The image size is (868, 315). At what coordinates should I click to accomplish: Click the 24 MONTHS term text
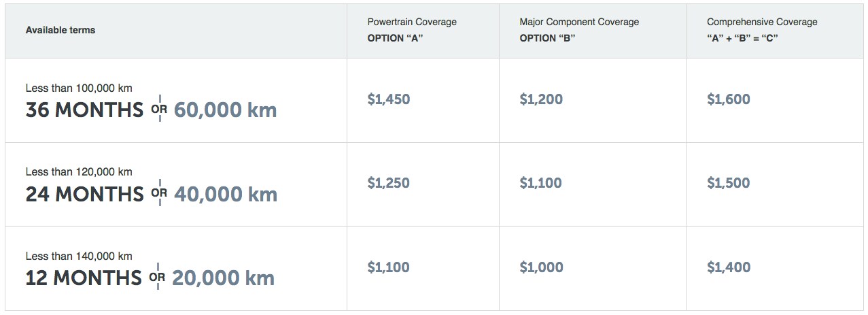(x=84, y=194)
